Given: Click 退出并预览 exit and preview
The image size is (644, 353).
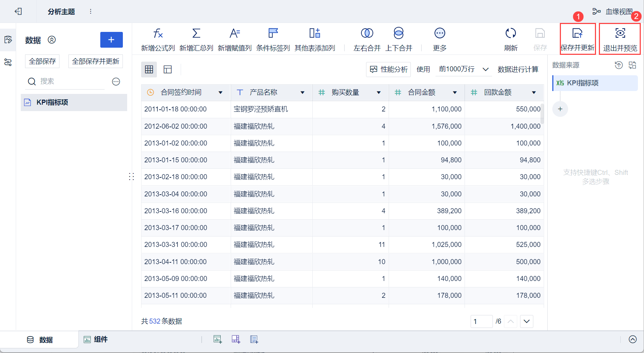Looking at the screenshot, I should 620,39.
